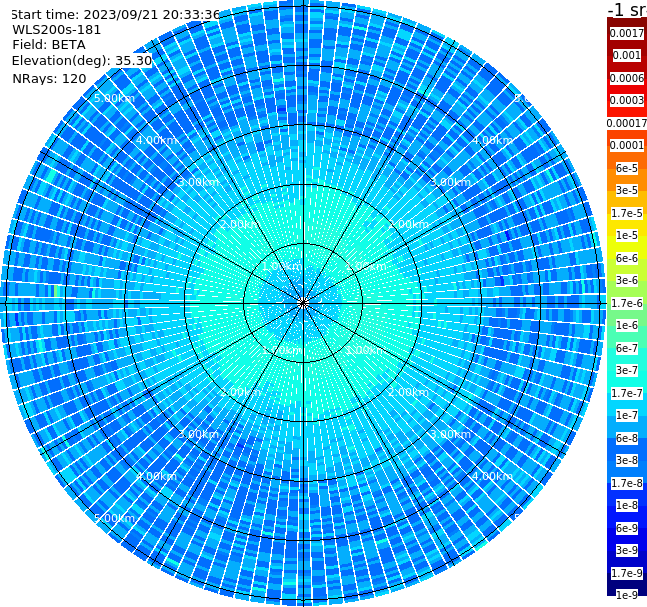
Task: Select the 3e-9 colorbar value
Action: 627,550
